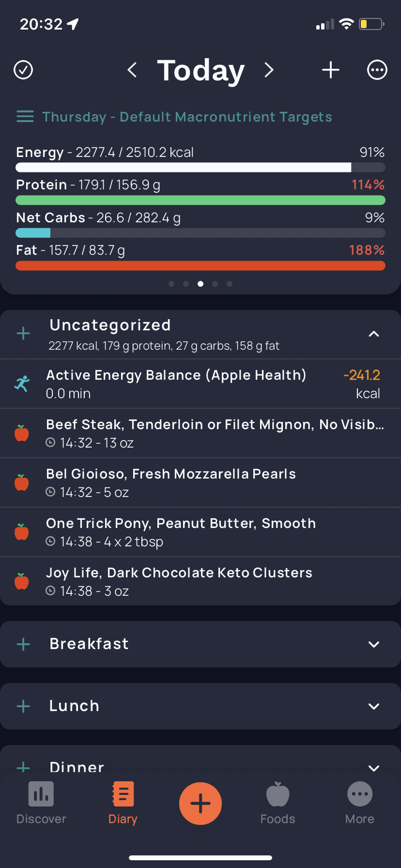
Task: Collapse the Uncategorized section
Action: coord(373,334)
